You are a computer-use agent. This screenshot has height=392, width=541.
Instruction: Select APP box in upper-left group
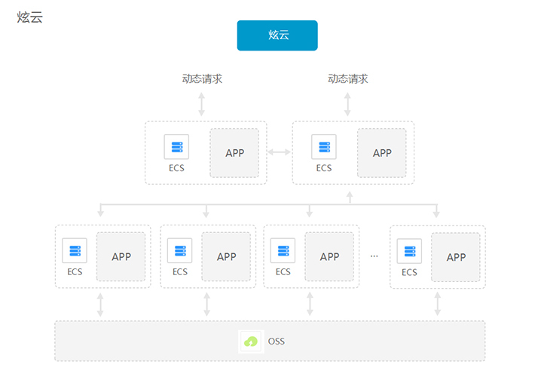click(x=234, y=153)
